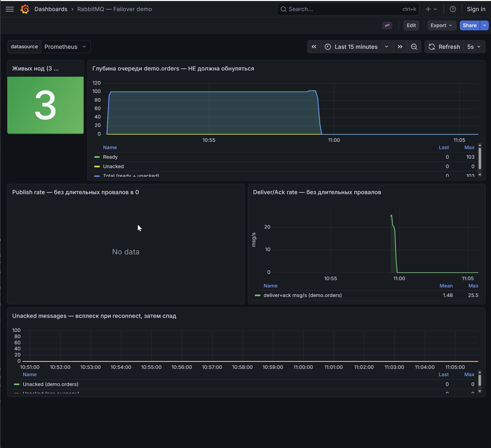Viewport: 491px width, 448px height.
Task: Open the plus New menu
Action: point(431,9)
